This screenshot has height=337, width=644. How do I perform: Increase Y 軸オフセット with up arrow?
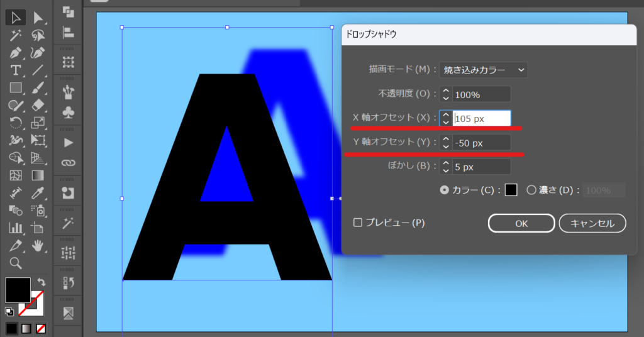click(446, 139)
